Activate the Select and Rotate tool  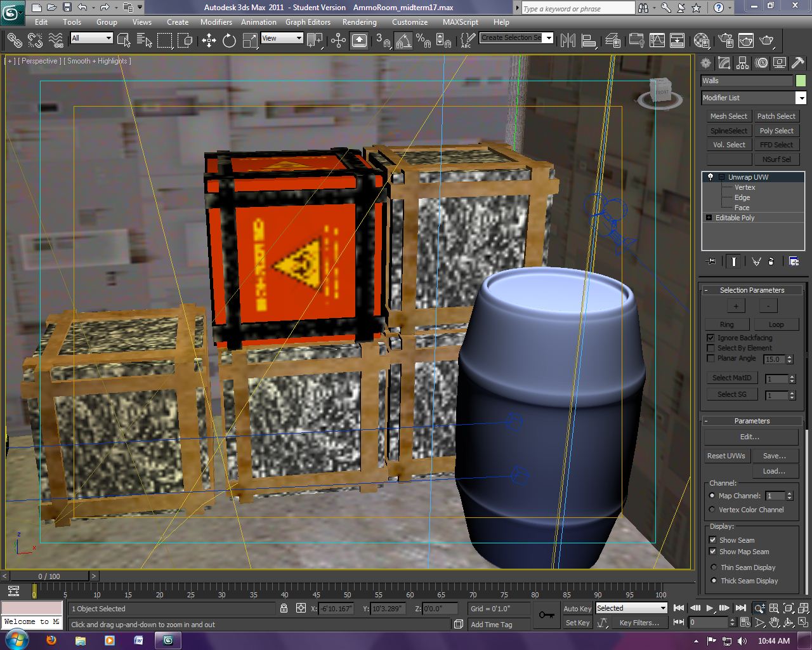[229, 41]
